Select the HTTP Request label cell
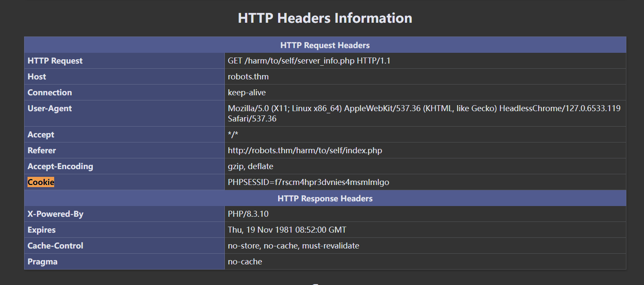The height and width of the screenshot is (285, 644). click(x=125, y=61)
